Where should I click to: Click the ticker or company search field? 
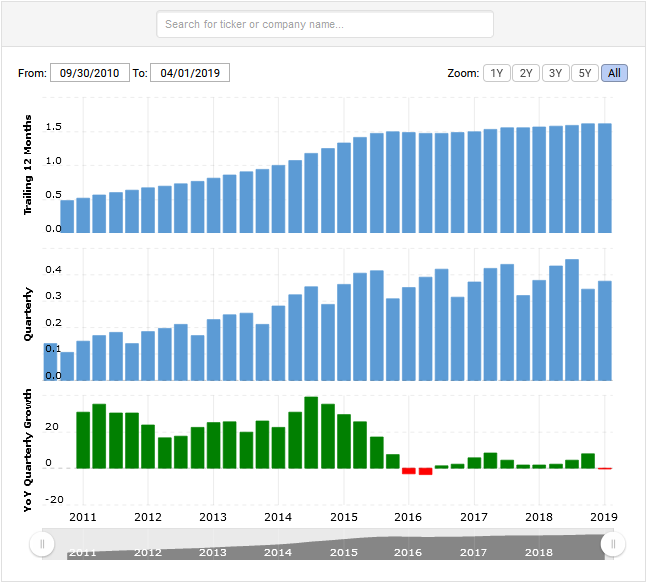coord(325,24)
